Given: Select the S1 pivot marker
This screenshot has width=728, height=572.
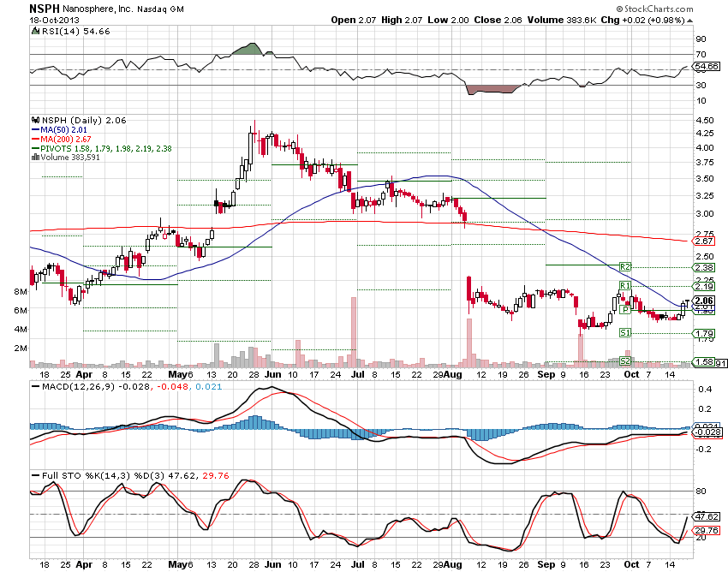Looking at the screenshot, I should 625,333.
